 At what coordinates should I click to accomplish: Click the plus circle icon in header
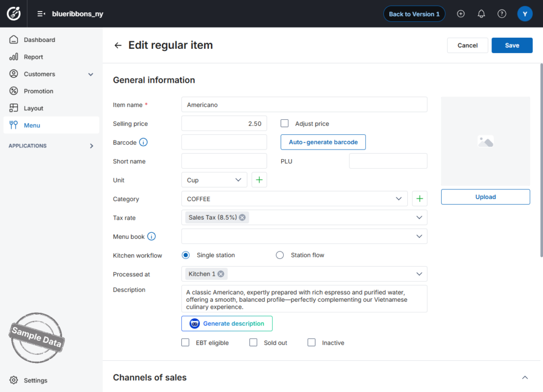[461, 14]
